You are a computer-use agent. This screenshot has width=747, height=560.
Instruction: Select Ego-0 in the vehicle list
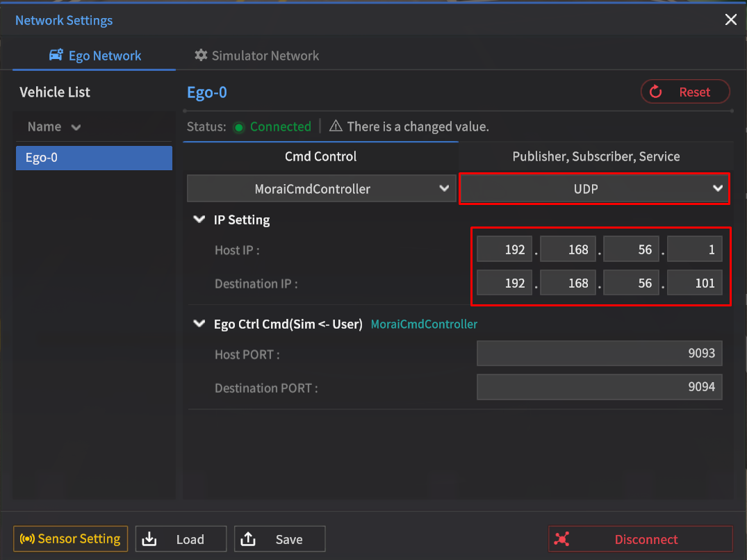94,158
